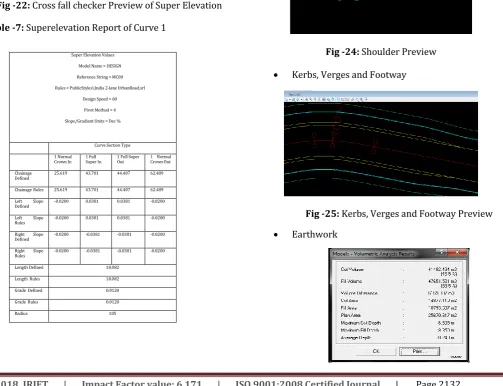Click the Fig-24 Shoulder Preview caption
Image resolution: width=503 pixels, height=386 pixels.
pos(381,52)
